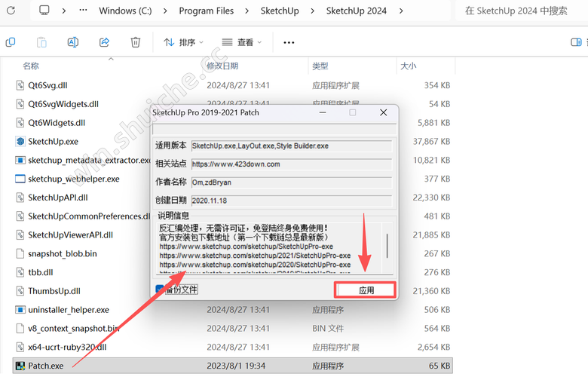The height and width of the screenshot is (377, 588).
Task: Select the SketchUp.exe file icon
Action: [21, 141]
